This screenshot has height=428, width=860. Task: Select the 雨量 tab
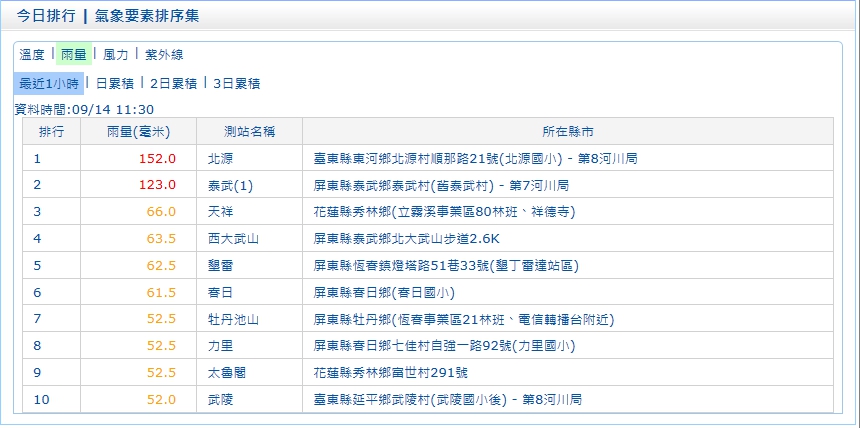(x=73, y=55)
